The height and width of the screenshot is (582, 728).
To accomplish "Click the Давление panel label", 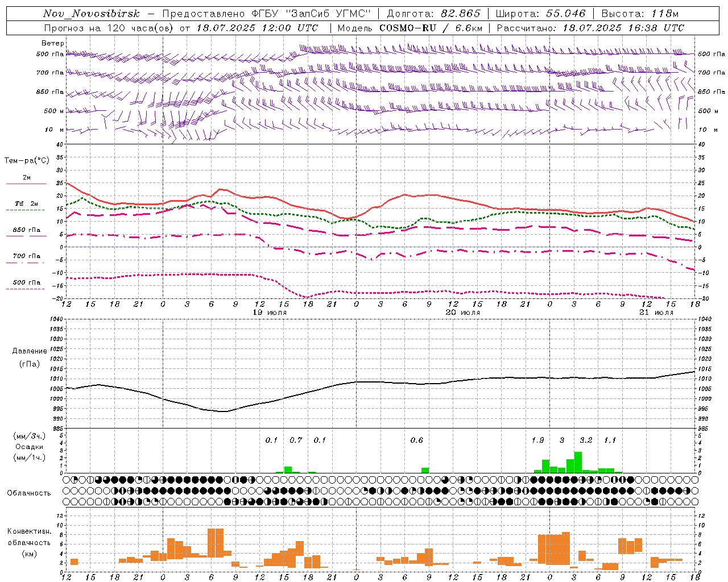I will (29, 351).
